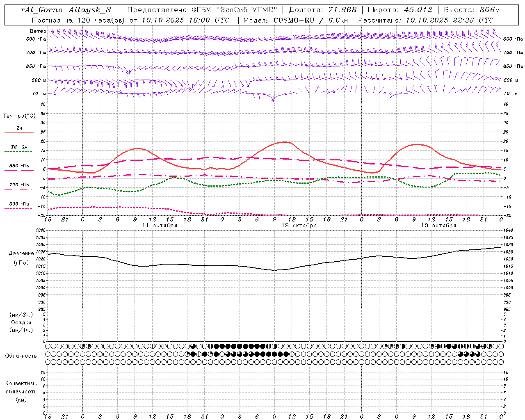This screenshot has width=525, height=420.
Task: Click the 11 октября date label
Action: (160, 225)
